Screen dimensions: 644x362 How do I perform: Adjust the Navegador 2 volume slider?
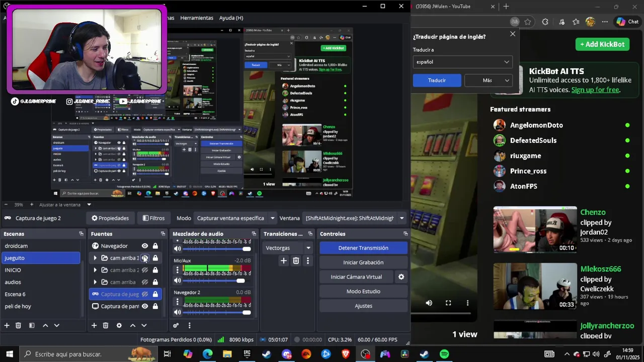coord(216,312)
